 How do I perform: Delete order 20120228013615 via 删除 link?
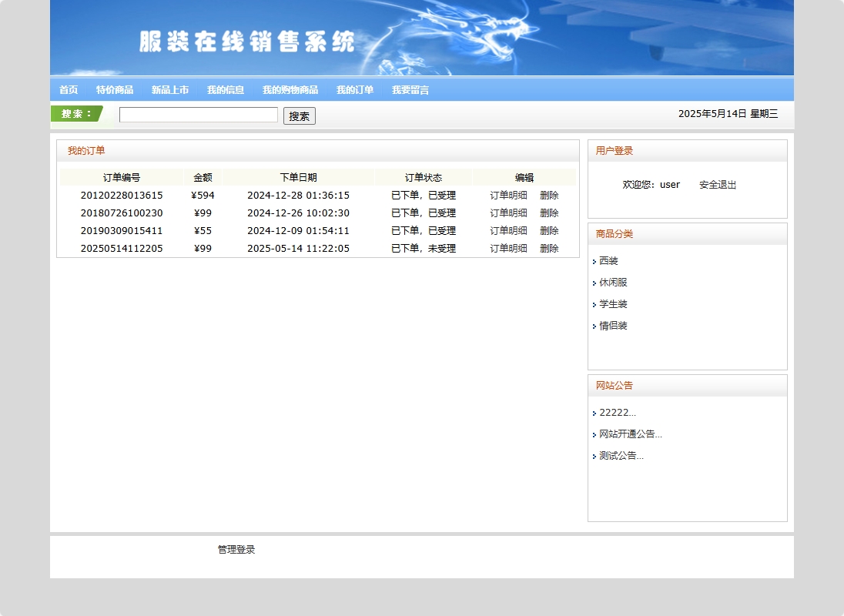(x=549, y=195)
